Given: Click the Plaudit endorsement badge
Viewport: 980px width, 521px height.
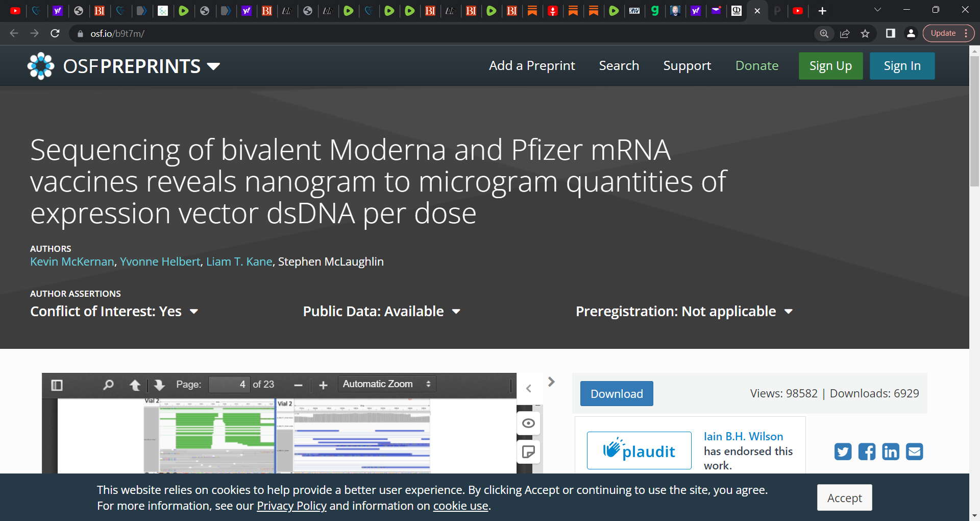Looking at the screenshot, I should coord(639,451).
